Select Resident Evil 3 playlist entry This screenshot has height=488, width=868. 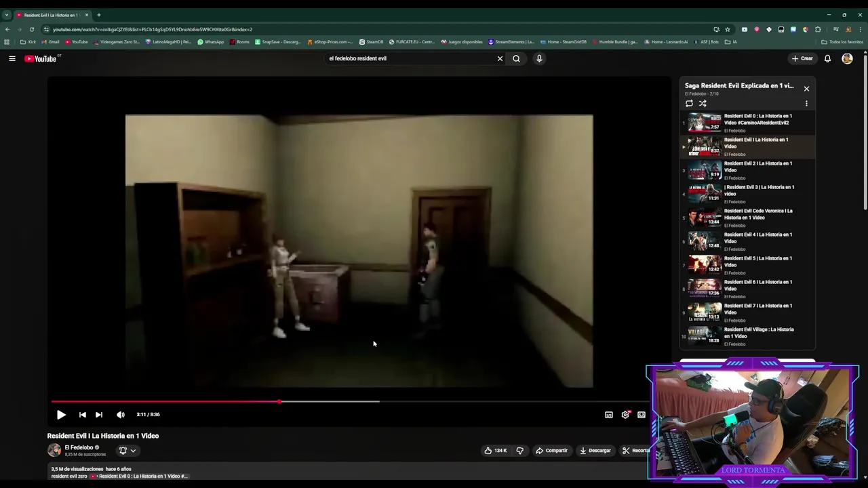point(747,194)
